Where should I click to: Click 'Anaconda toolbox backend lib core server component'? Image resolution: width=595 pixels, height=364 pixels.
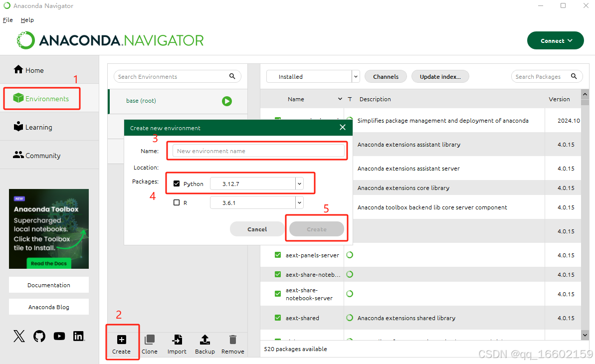pyautogui.click(x=432, y=207)
